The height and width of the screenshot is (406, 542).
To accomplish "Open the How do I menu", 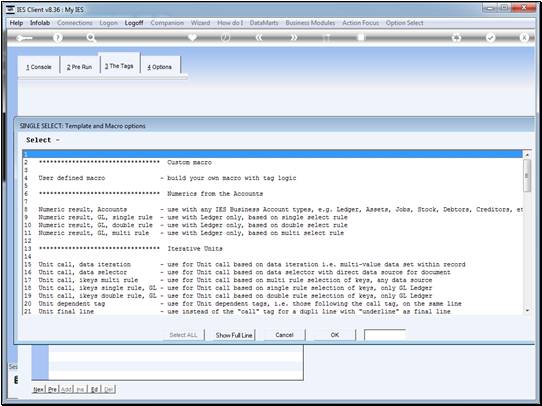I will coord(230,23).
